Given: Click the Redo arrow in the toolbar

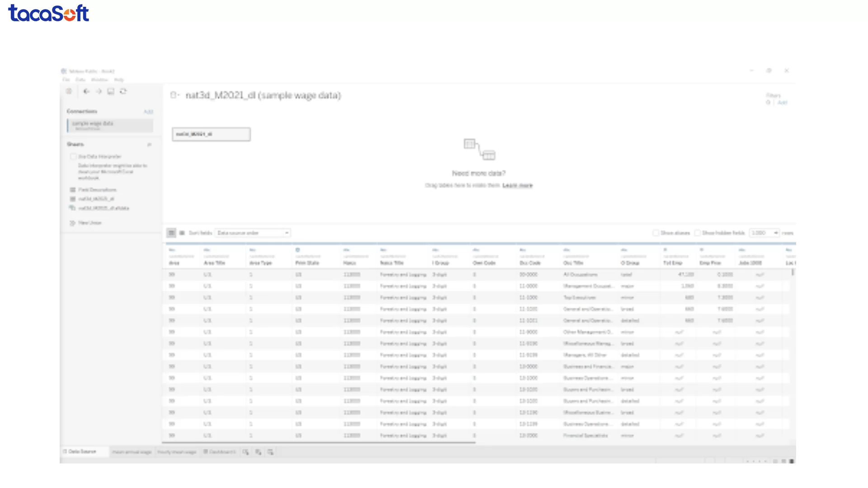Looking at the screenshot, I should (99, 91).
